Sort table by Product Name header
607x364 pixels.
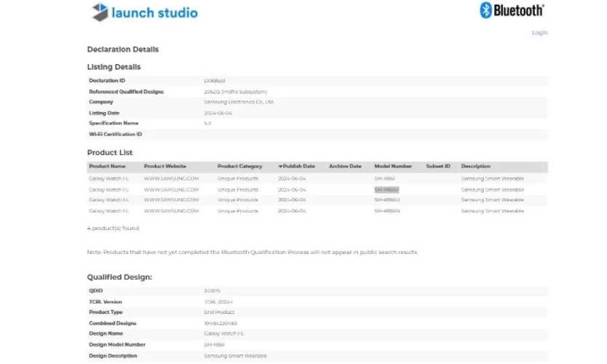click(107, 166)
